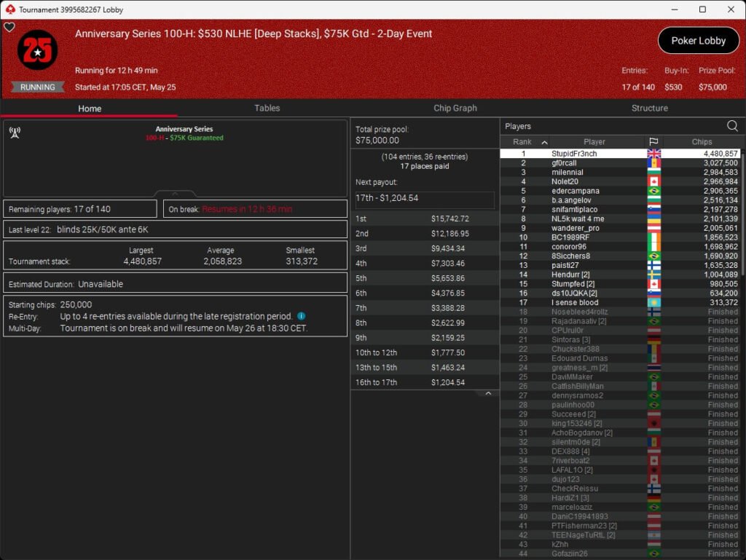746x560 pixels.
Task: Click gf0rcall's 3,027,500 chip count
Action: (721, 163)
